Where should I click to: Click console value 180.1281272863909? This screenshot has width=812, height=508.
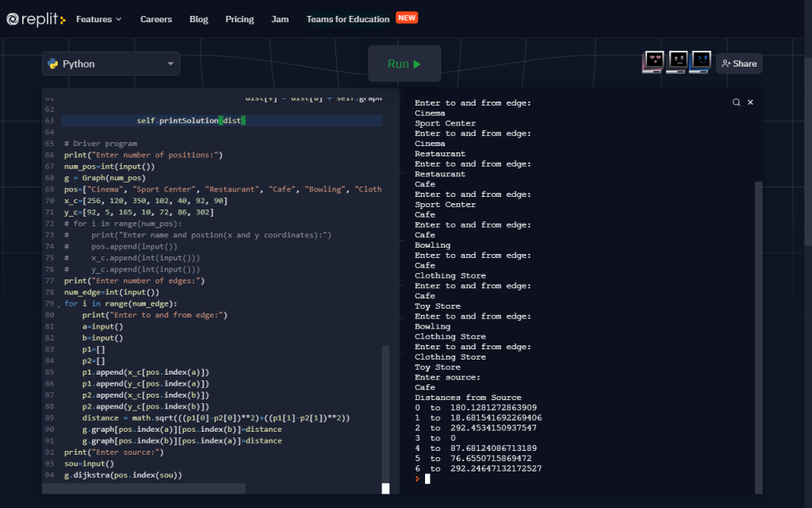[x=493, y=407]
